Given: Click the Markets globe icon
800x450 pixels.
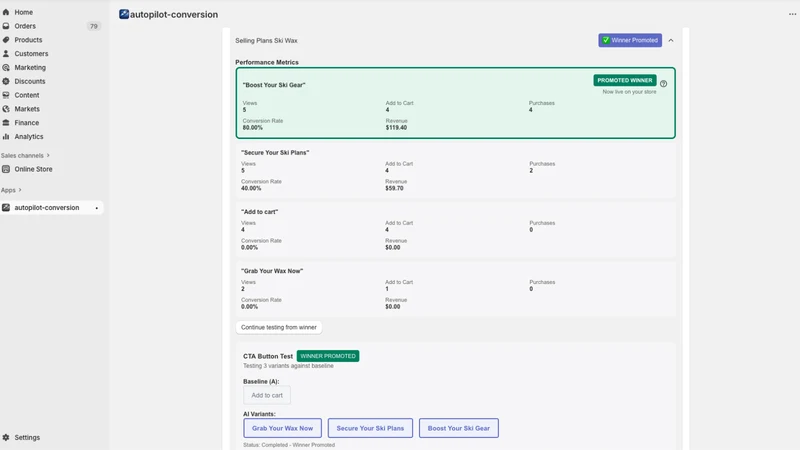Looking at the screenshot, I should click(x=6, y=109).
